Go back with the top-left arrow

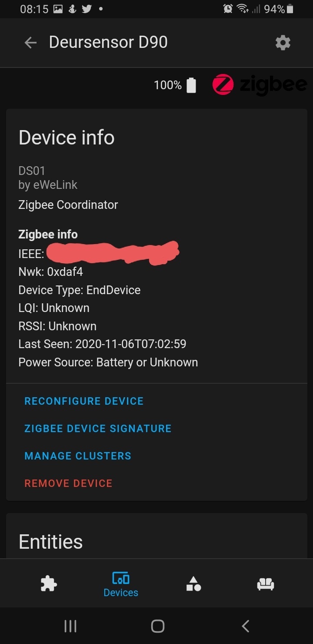point(30,43)
